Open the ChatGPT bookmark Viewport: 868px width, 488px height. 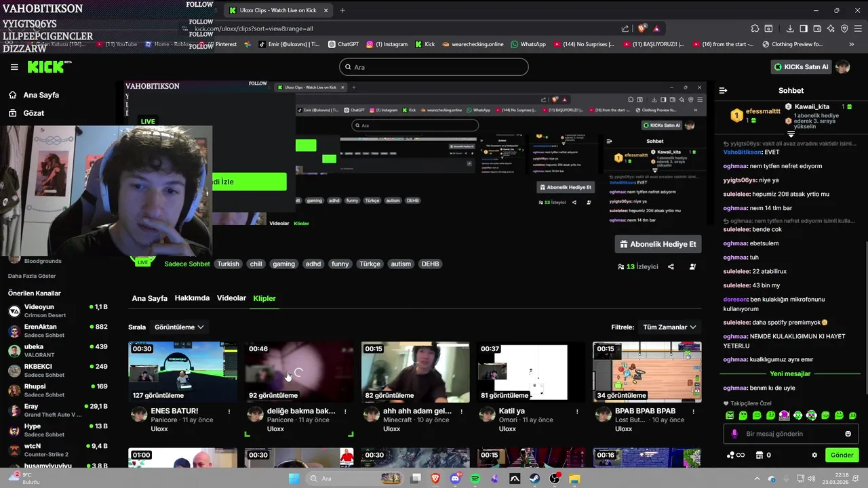(343, 44)
